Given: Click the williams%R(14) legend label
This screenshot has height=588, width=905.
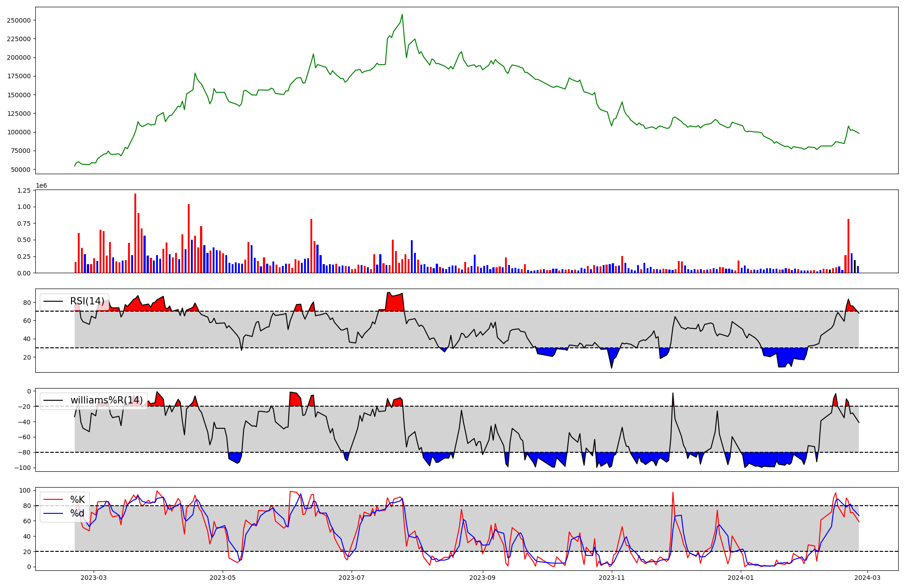Looking at the screenshot, I should pyautogui.click(x=106, y=400).
